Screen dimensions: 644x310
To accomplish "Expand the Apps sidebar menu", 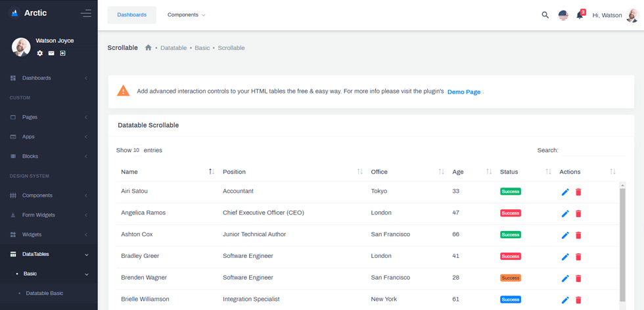I will pos(49,136).
